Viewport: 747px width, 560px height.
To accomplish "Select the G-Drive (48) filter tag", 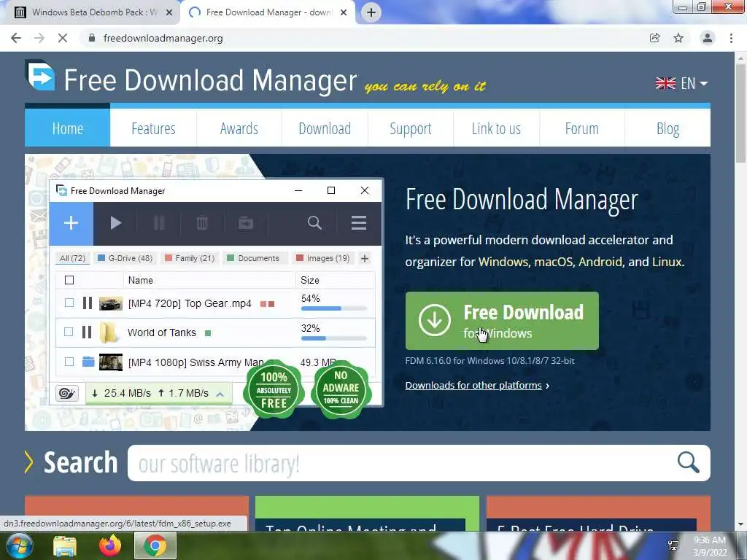I will click(125, 258).
